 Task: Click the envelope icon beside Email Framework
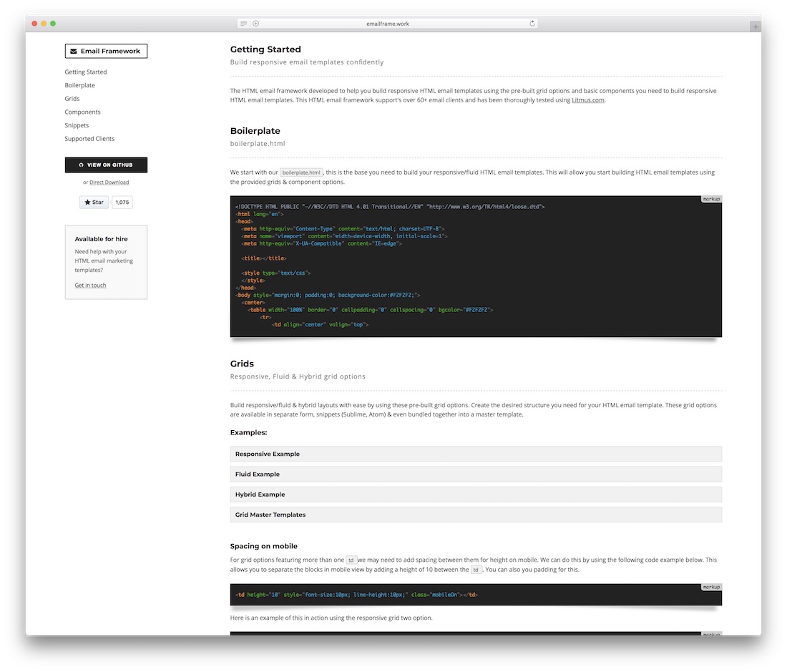(x=73, y=51)
